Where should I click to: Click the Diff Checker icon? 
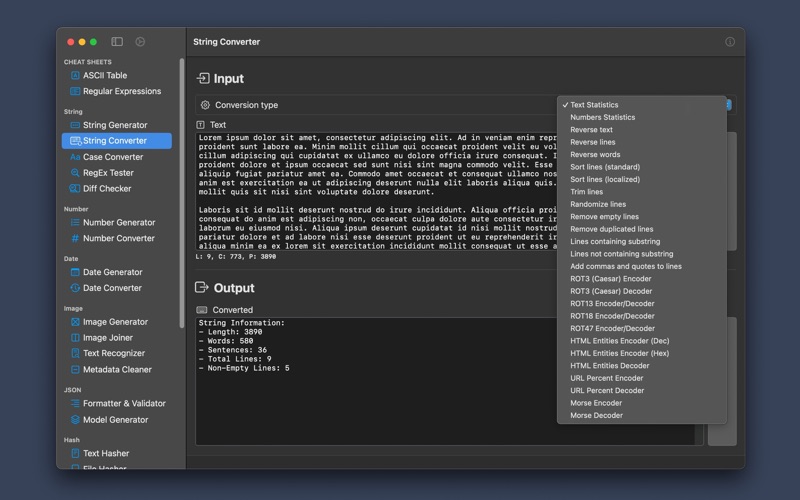coord(74,189)
